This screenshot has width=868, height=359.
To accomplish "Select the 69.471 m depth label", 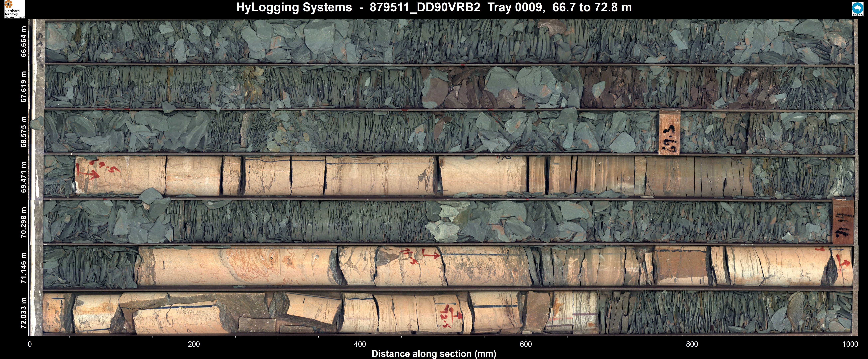I will coord(24,177).
